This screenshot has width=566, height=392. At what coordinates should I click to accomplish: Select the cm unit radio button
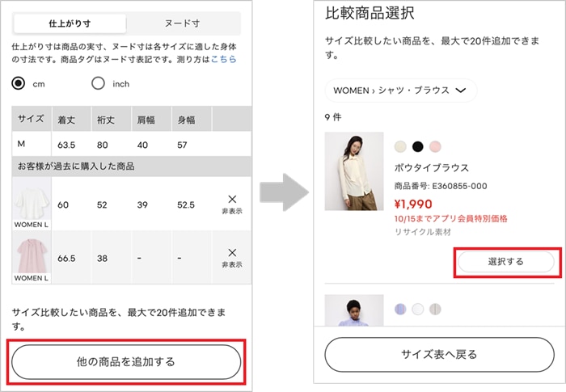18,83
